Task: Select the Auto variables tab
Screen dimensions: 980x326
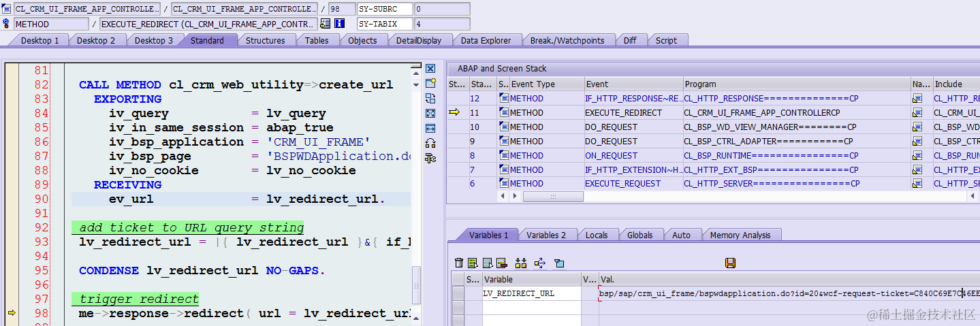Action: tap(682, 235)
